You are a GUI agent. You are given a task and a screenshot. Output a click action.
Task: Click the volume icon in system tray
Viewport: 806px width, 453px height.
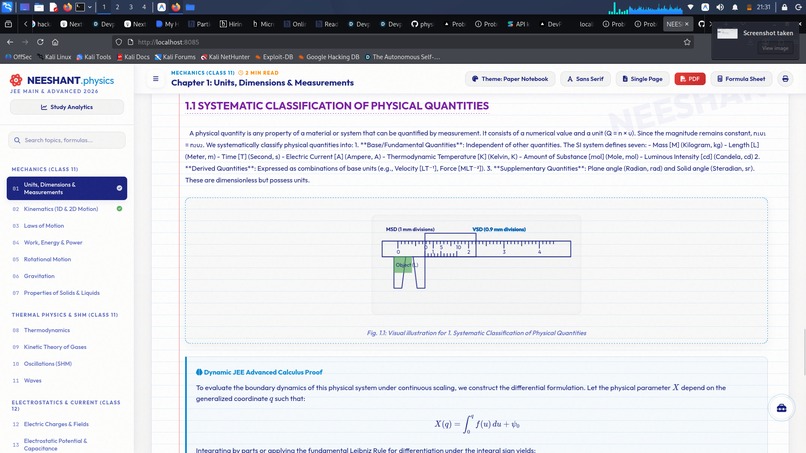click(720, 7)
